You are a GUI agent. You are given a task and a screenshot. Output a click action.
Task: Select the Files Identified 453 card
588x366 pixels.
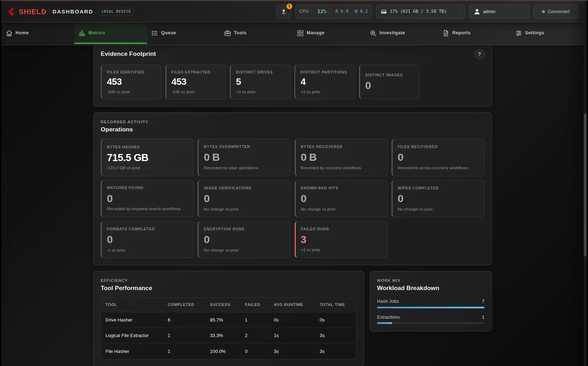pyautogui.click(x=131, y=82)
